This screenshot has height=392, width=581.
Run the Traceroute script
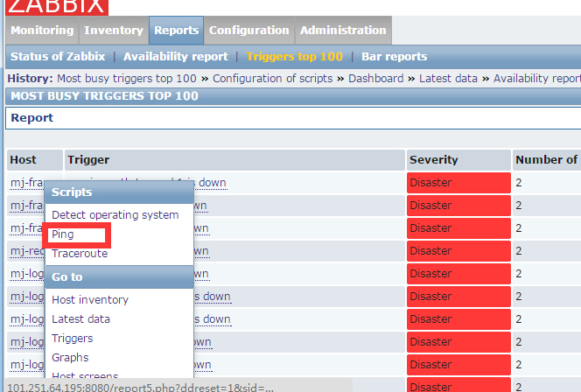click(x=80, y=254)
